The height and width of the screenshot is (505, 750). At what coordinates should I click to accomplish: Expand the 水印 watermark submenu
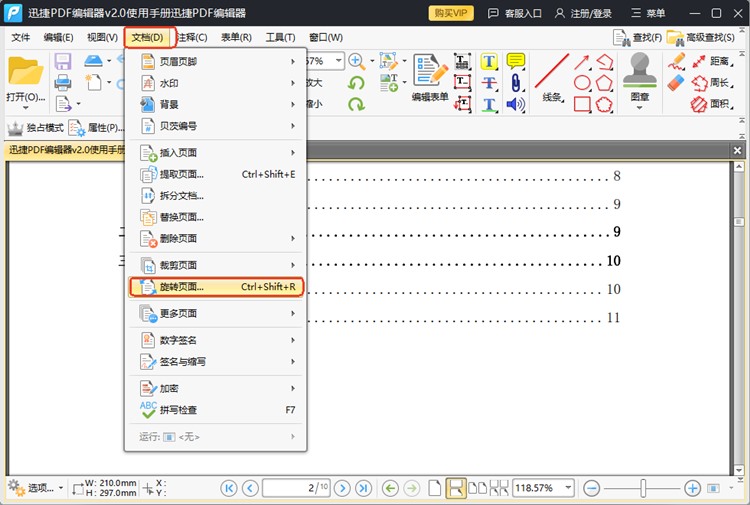pos(216,83)
